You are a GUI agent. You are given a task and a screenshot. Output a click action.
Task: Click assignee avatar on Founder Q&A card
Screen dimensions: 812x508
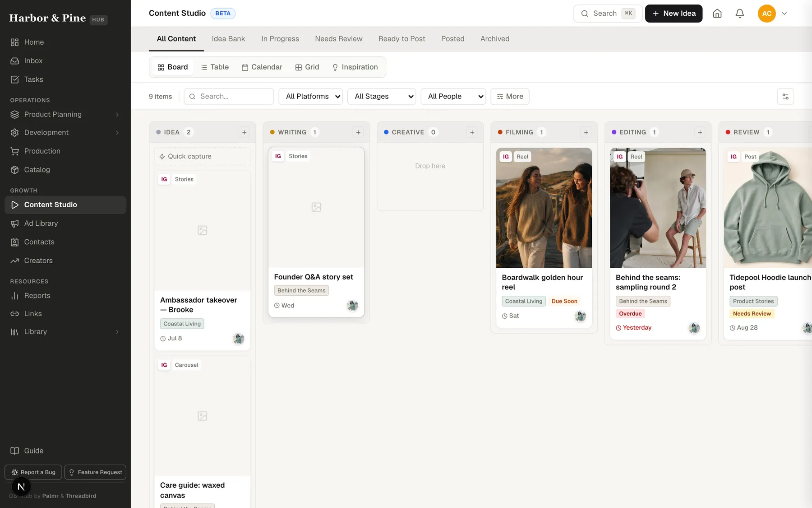pyautogui.click(x=352, y=306)
